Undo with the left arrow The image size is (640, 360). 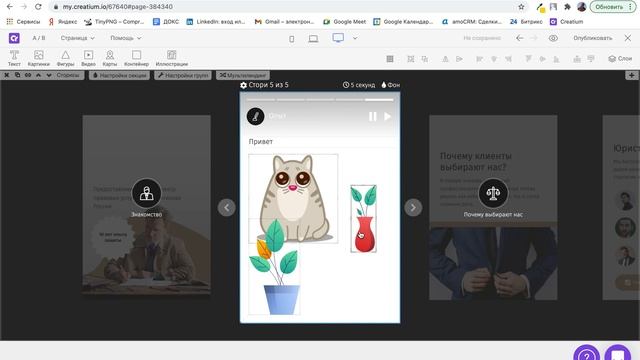(520, 38)
